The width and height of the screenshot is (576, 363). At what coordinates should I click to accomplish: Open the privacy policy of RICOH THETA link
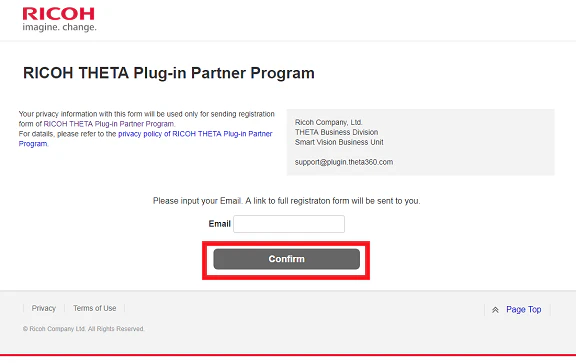point(145,139)
